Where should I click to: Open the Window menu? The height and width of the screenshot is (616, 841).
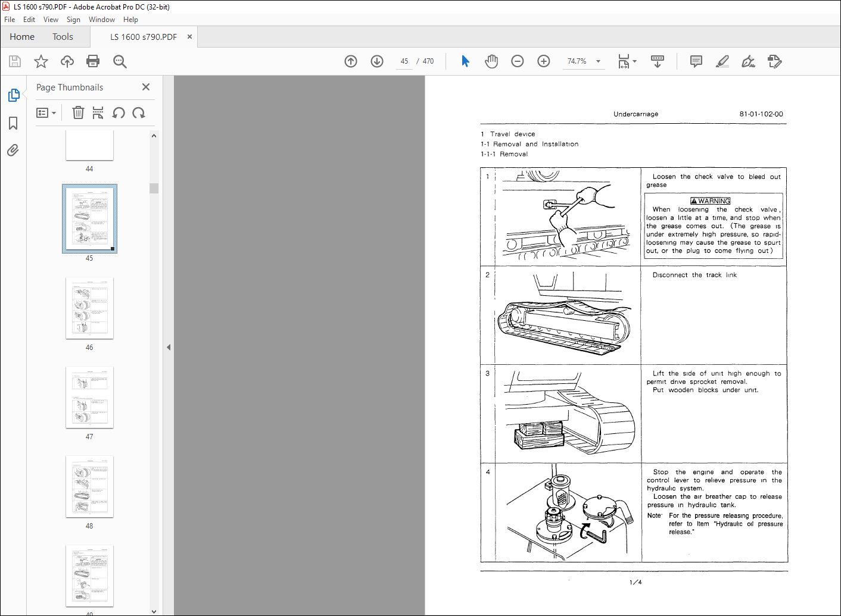(x=102, y=20)
